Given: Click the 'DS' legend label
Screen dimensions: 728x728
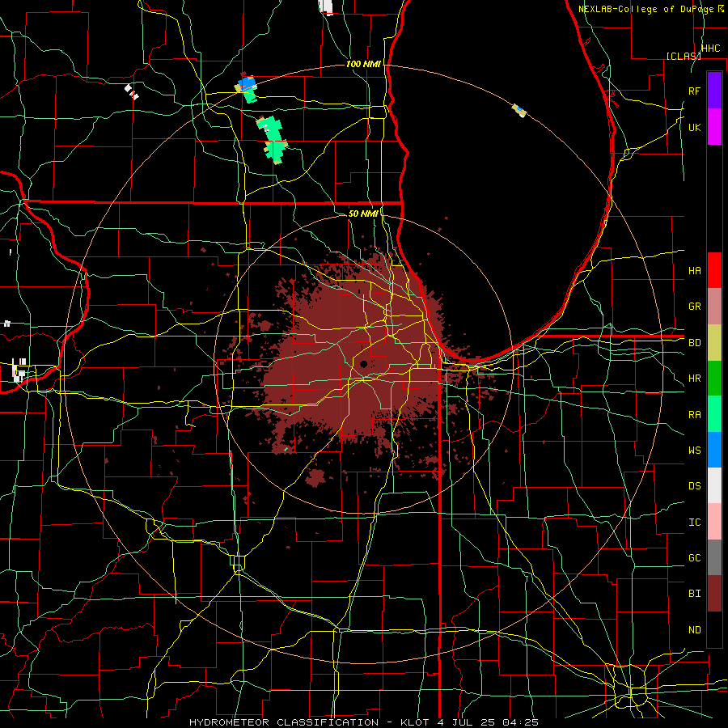Looking at the screenshot, I should (694, 485).
